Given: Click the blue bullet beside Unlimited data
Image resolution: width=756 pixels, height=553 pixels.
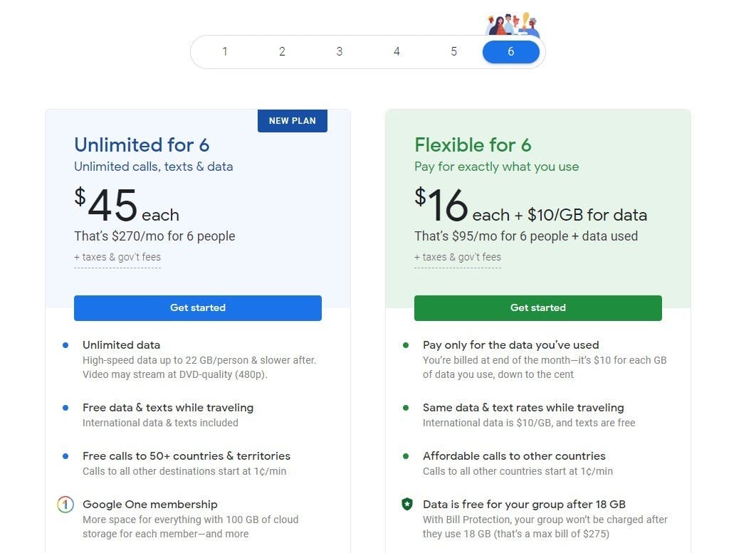Looking at the screenshot, I should [65, 345].
